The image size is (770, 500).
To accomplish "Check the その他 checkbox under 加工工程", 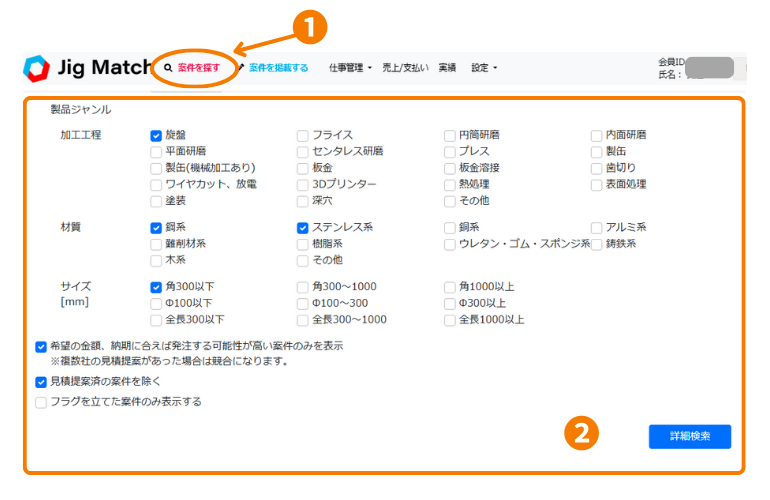I will click(x=449, y=201).
